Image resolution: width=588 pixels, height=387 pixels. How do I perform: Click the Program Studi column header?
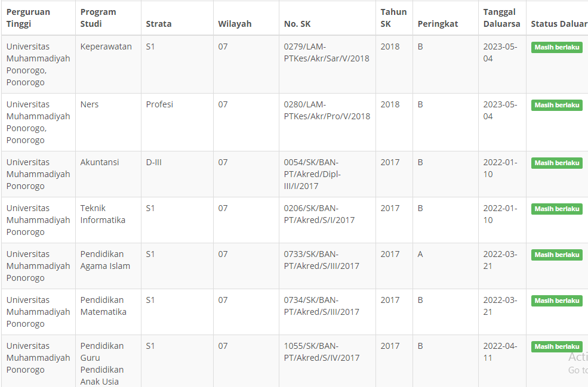coord(98,18)
